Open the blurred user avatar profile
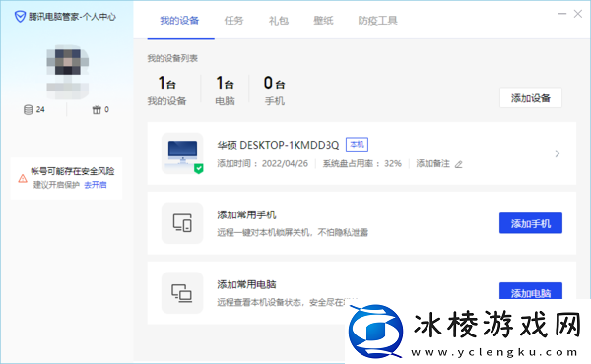The image size is (591, 364). point(67,72)
